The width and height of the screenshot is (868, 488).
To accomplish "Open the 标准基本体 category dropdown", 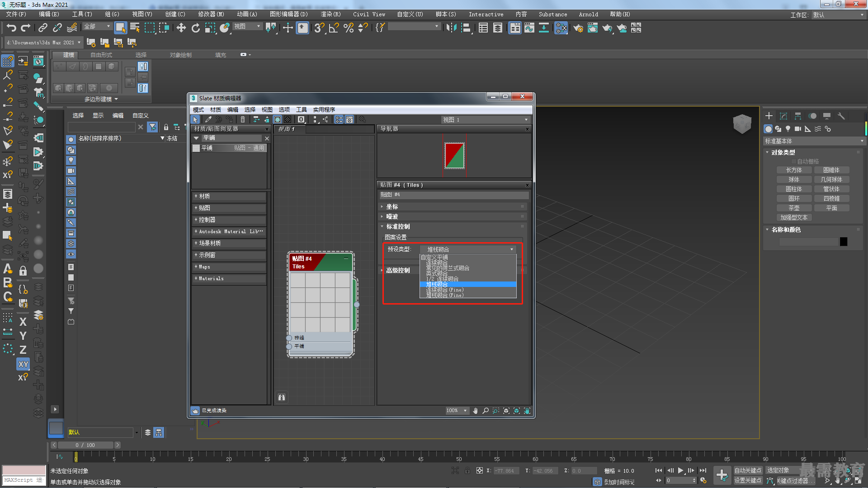I will [x=814, y=141].
